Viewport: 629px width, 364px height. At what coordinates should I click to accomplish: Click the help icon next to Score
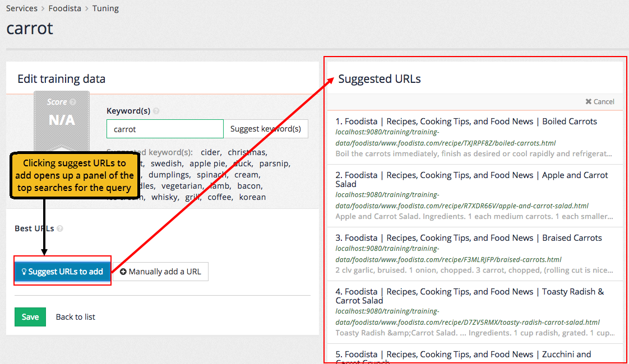point(73,102)
